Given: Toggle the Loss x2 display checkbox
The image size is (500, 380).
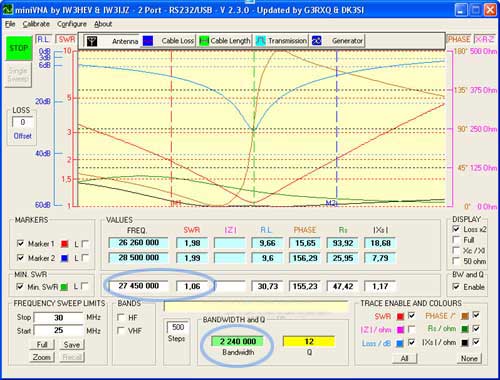Looking at the screenshot, I should [x=456, y=229].
